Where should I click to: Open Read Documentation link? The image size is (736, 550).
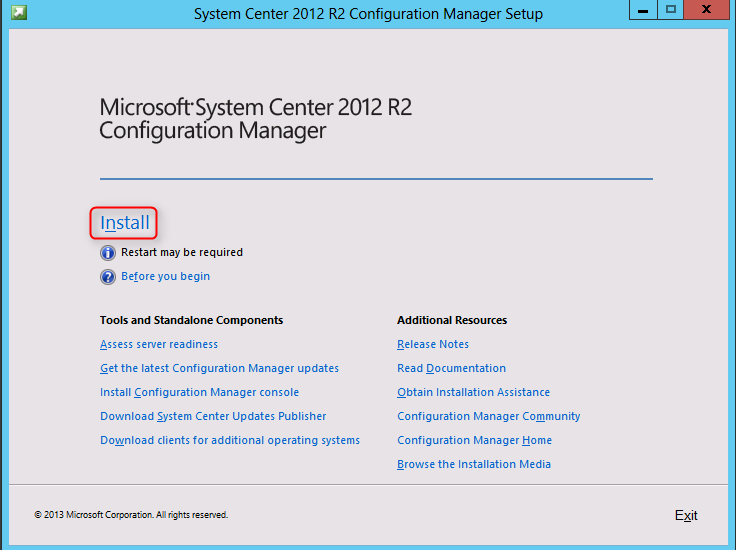452,368
